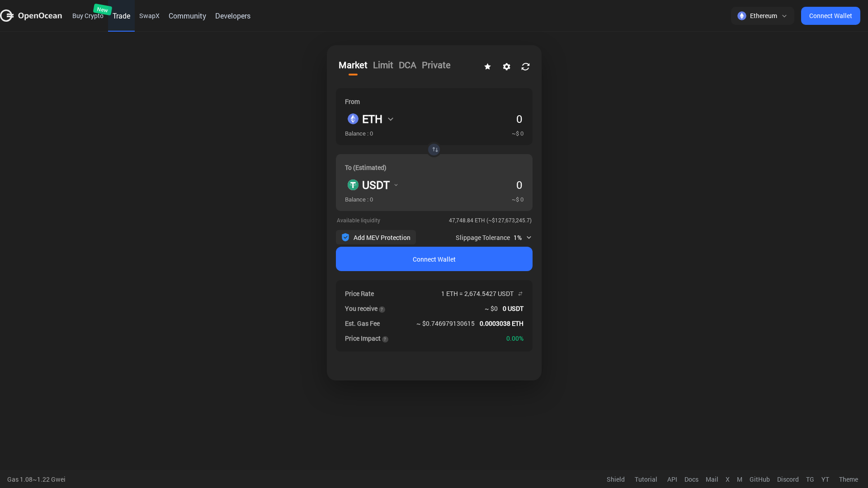Show You receive help tooltip icon

(x=382, y=310)
